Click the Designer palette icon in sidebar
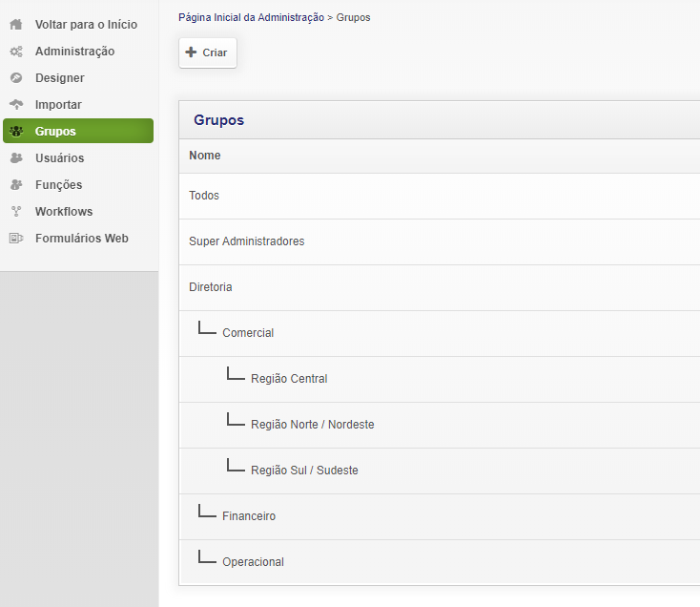The width and height of the screenshot is (700, 607). pyautogui.click(x=16, y=78)
